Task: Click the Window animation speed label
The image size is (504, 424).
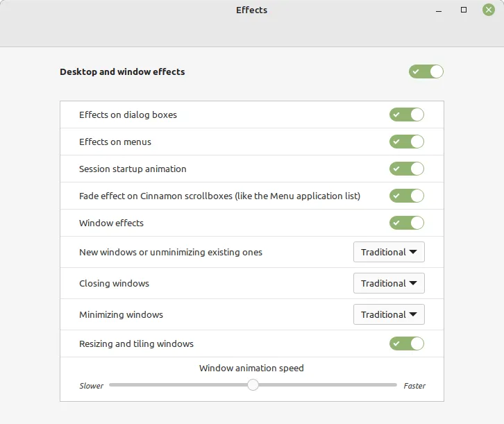Action: (x=251, y=368)
